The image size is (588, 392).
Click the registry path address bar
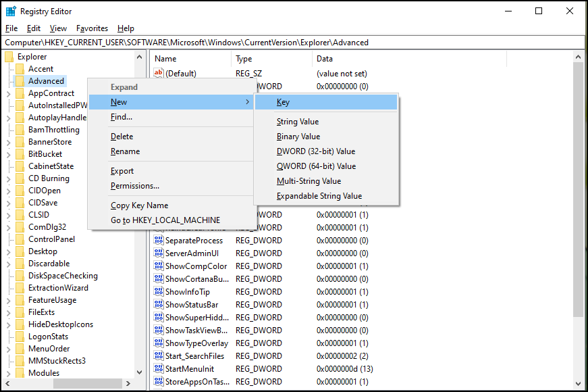(294, 43)
